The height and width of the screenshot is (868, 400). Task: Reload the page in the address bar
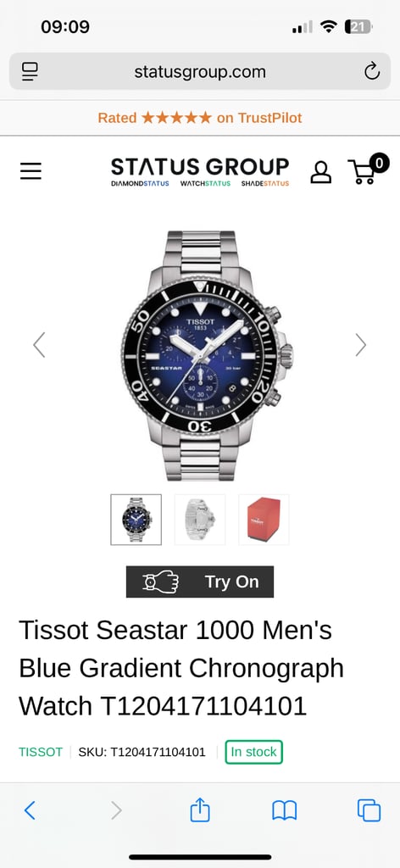pyautogui.click(x=372, y=71)
